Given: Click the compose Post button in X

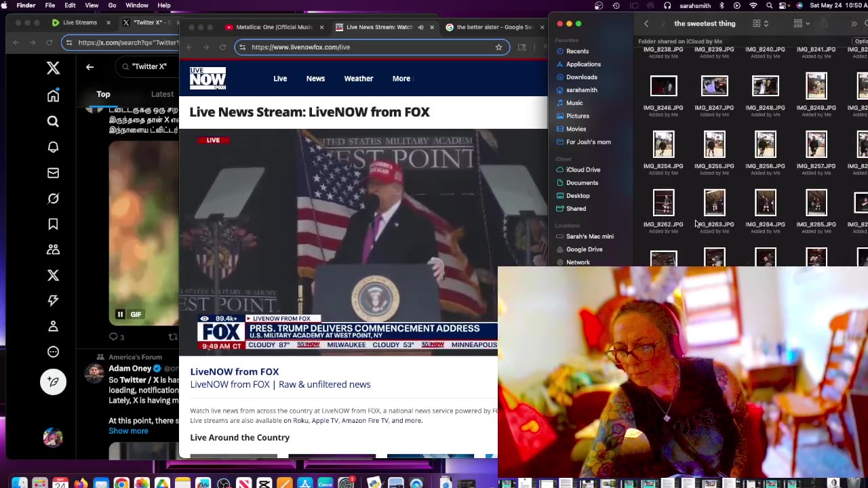Looking at the screenshot, I should click(x=53, y=382).
